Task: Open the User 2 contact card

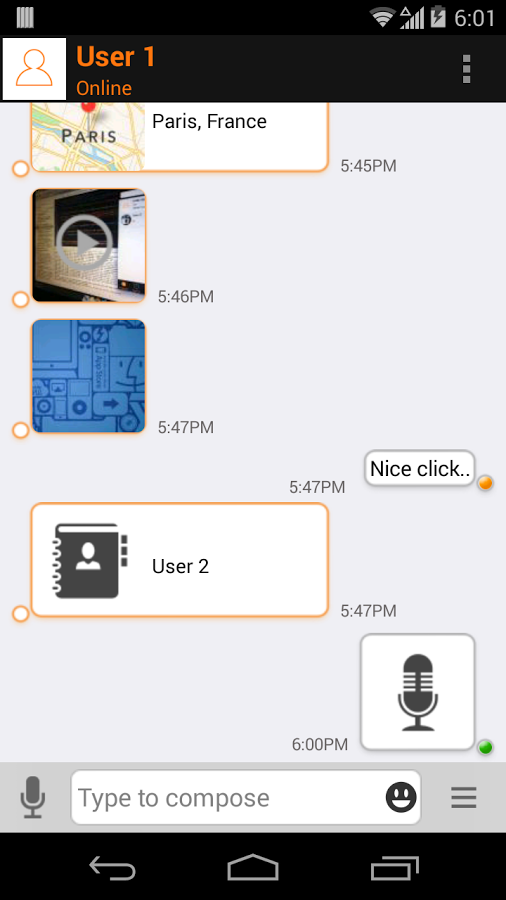Action: (180, 560)
